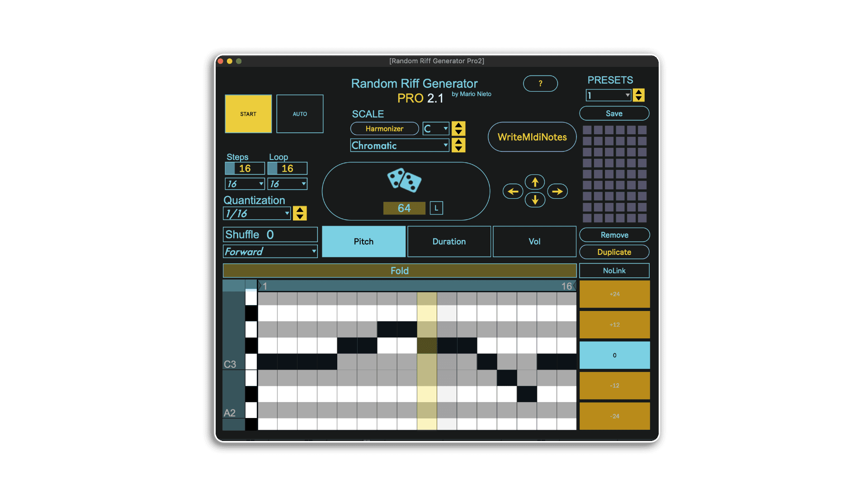Transpose up with the up arrow
The image size is (868, 488).
pyautogui.click(x=535, y=182)
